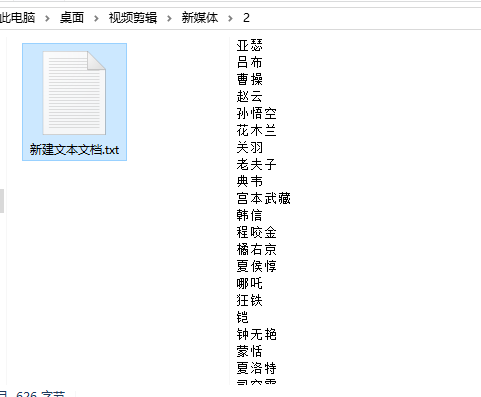Click the current folder 2 in breadcrumb
The height and width of the screenshot is (397, 481).
[246, 18]
